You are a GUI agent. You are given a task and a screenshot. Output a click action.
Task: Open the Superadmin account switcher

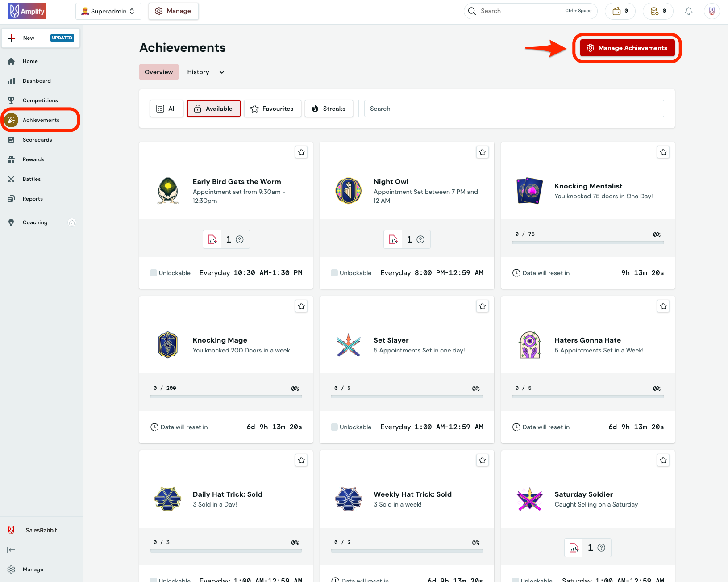pyautogui.click(x=108, y=11)
